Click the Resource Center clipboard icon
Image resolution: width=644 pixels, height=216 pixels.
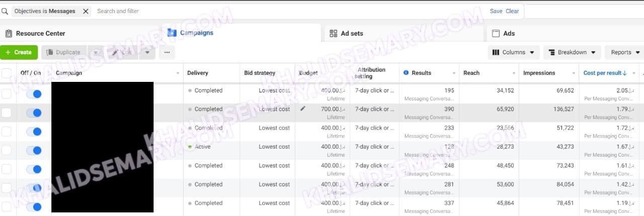coord(9,34)
